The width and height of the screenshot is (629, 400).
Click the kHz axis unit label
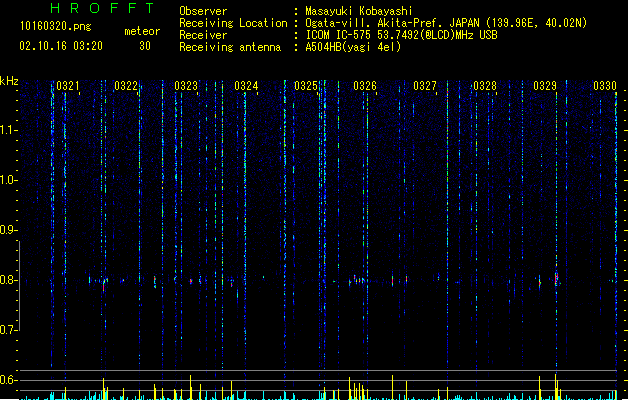point(9,81)
